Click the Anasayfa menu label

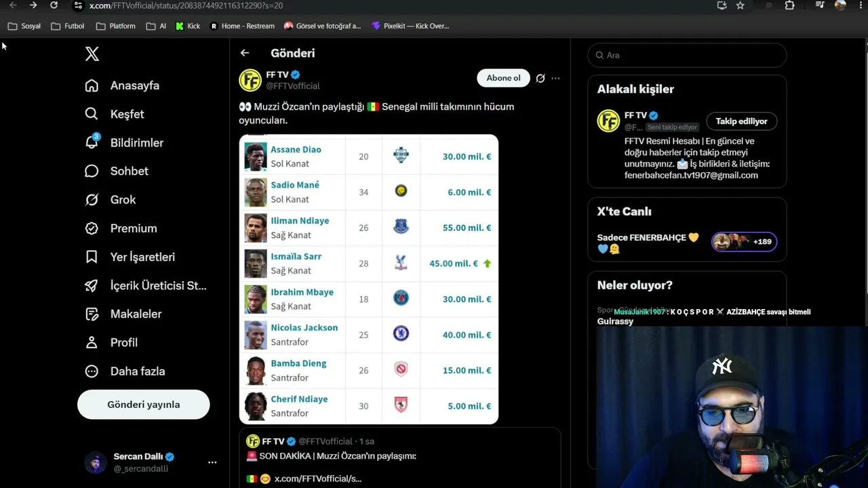(135, 85)
